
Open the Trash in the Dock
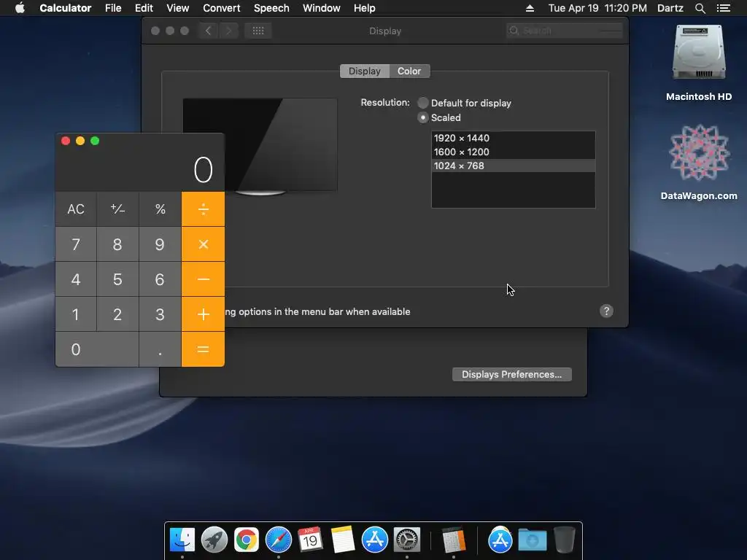(x=565, y=540)
